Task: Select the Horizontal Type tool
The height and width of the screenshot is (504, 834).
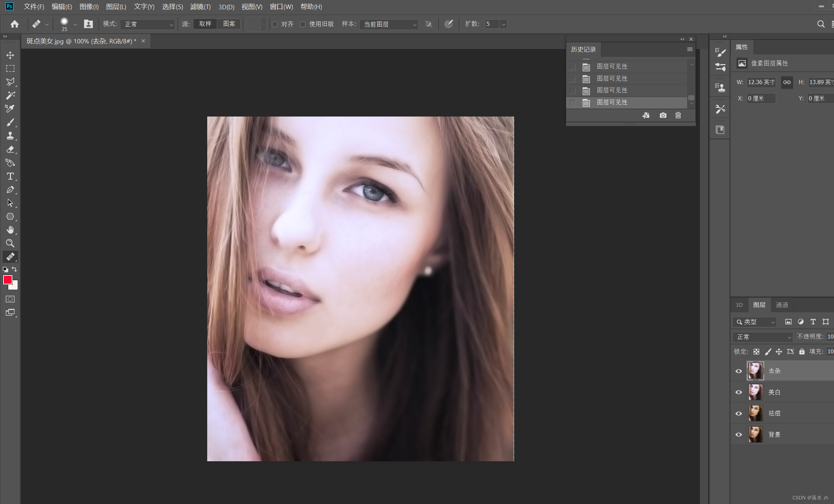Action: (10, 176)
